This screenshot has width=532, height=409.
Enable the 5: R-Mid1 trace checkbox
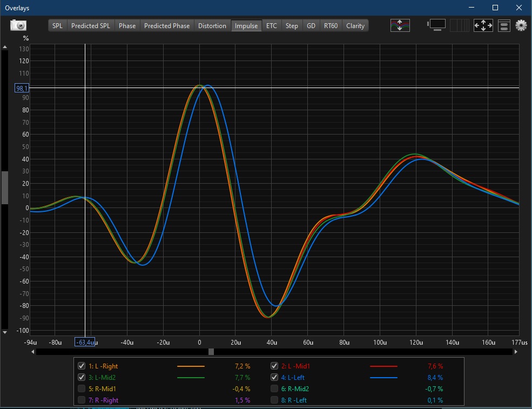click(82, 388)
